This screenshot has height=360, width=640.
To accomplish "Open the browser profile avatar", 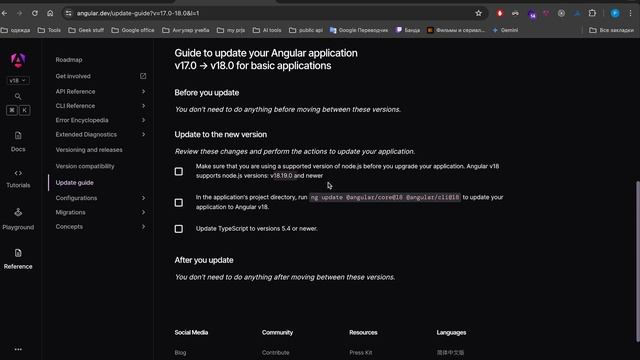I will coord(615,13).
